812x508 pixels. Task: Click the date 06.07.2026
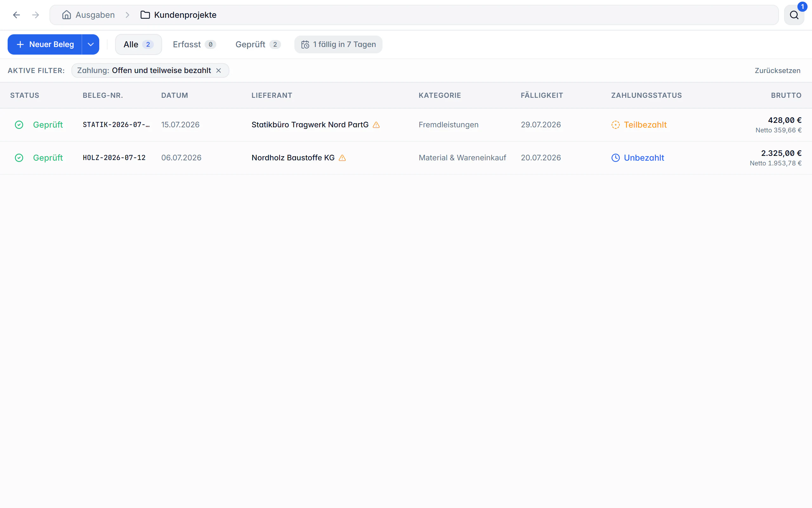[181, 157]
